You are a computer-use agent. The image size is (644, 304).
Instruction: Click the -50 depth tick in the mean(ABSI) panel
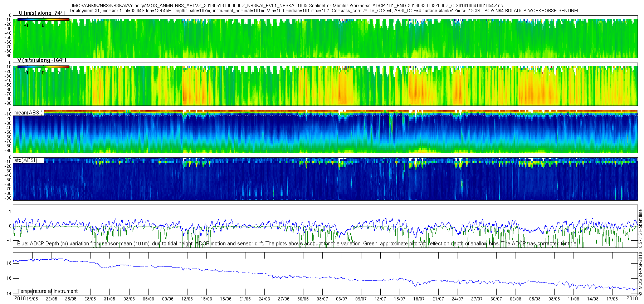8,132
